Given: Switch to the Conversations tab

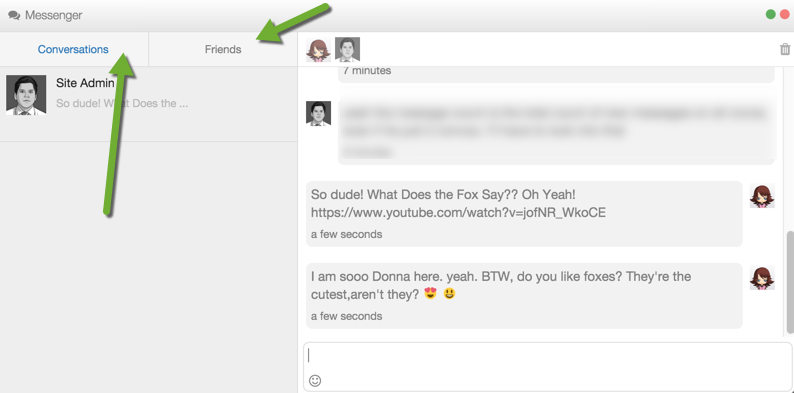Looking at the screenshot, I should coord(73,50).
